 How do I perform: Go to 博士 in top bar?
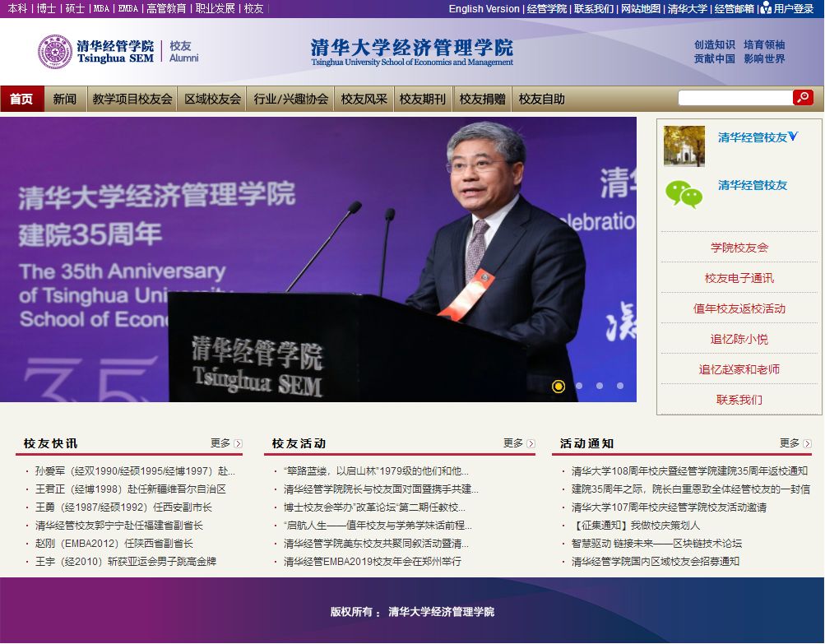pos(46,8)
